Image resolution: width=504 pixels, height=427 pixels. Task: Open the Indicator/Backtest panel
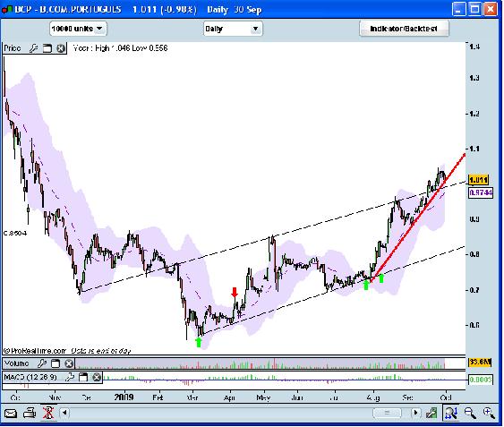[x=404, y=29]
